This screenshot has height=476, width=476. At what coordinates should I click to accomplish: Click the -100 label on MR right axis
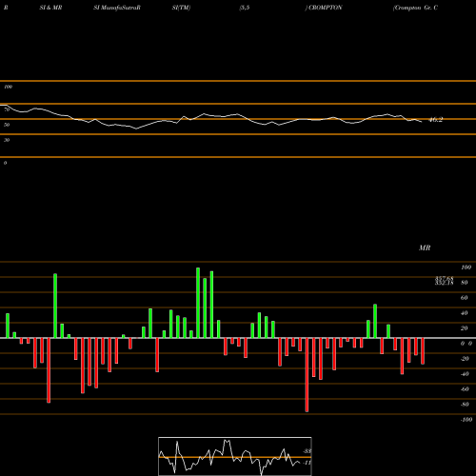466,420
